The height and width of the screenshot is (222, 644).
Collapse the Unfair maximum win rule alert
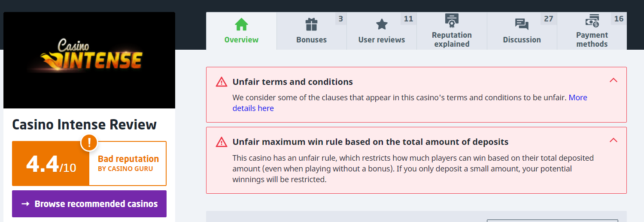(x=614, y=140)
